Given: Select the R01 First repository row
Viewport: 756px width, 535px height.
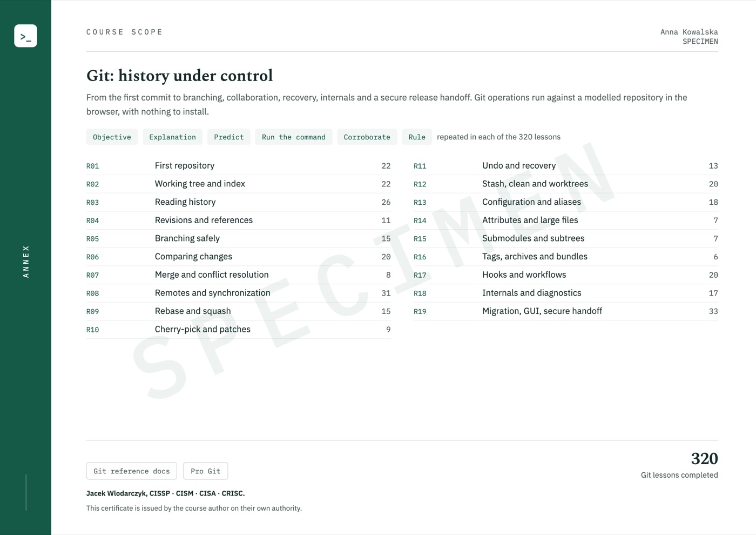Looking at the screenshot, I should coord(239,166).
